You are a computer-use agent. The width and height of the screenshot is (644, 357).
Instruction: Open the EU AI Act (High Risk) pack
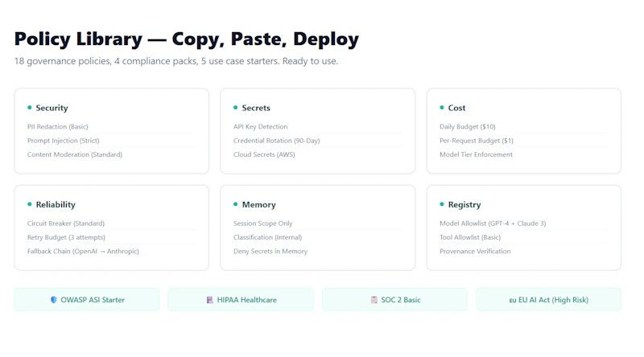(x=549, y=300)
